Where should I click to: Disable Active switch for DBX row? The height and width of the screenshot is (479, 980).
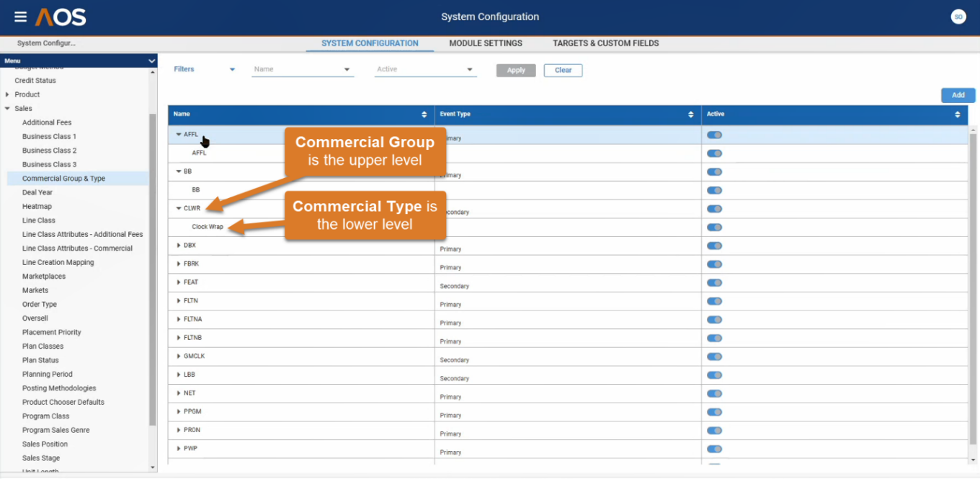point(714,246)
